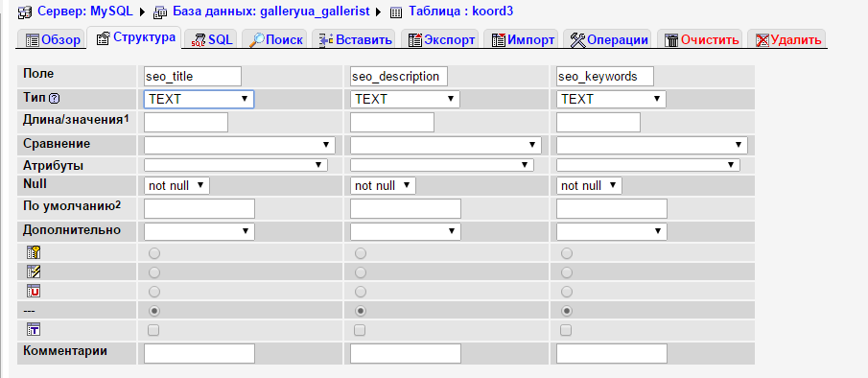Open Дополнительно dropdown for seo_keywords
Screen dimensions: 868x378
pyautogui.click(x=612, y=232)
